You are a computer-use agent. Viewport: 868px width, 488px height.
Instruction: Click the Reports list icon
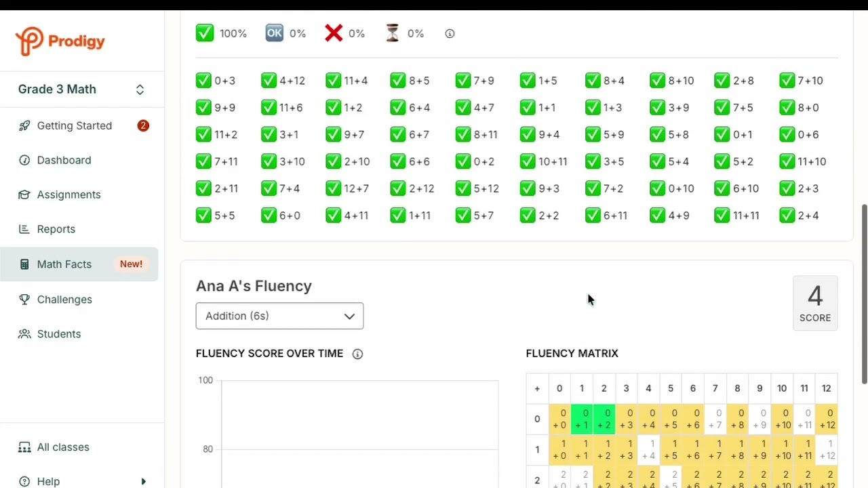(x=24, y=230)
